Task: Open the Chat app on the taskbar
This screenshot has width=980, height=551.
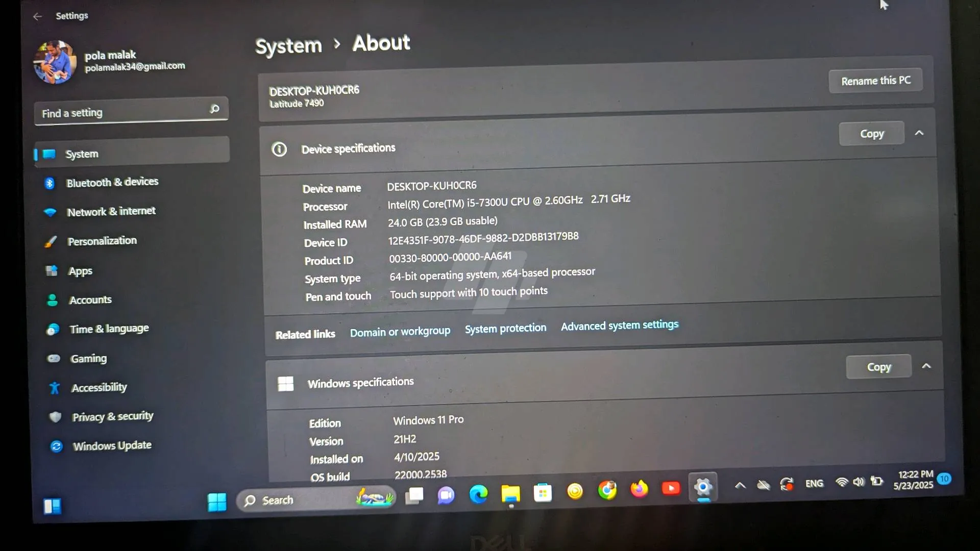Action: pos(446,495)
